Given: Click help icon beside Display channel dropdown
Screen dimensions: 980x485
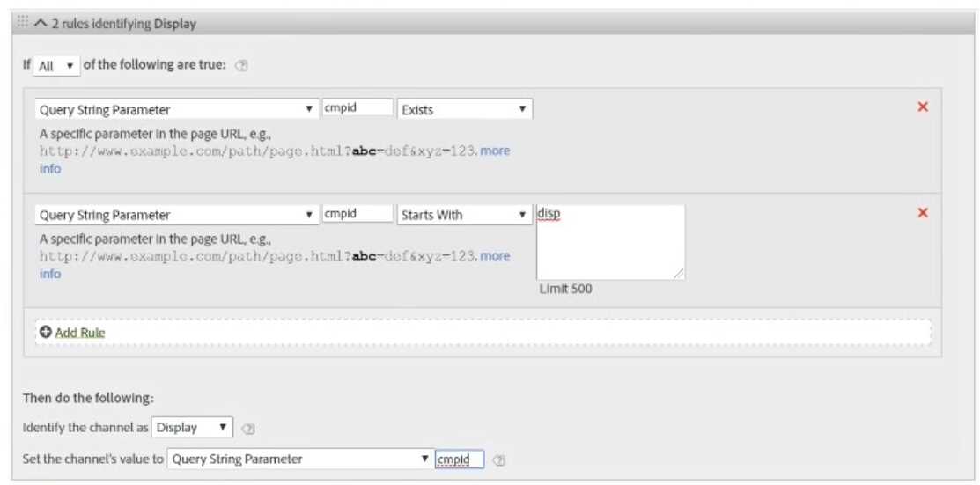Looking at the screenshot, I should tap(248, 429).
